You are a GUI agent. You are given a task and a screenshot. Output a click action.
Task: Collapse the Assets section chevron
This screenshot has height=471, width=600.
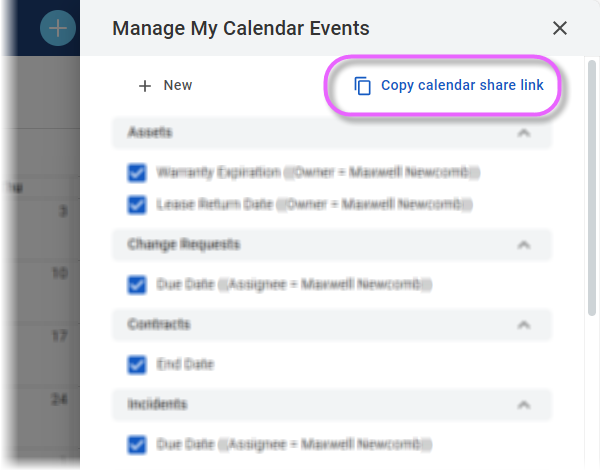click(x=524, y=133)
